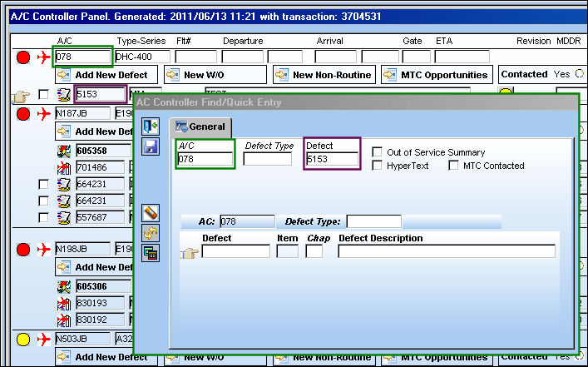Click the Defect Description input field
The height and width of the screenshot is (367, 588).
447,251
